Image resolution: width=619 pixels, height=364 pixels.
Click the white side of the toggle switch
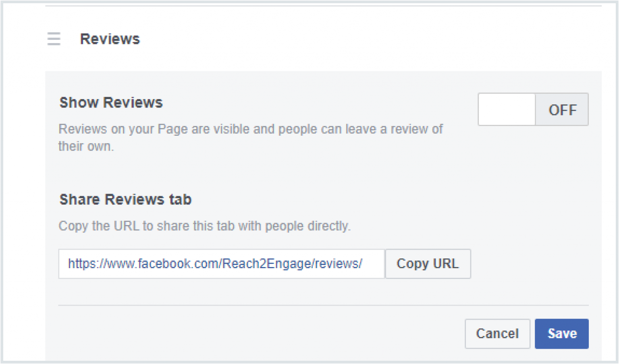coord(506,109)
